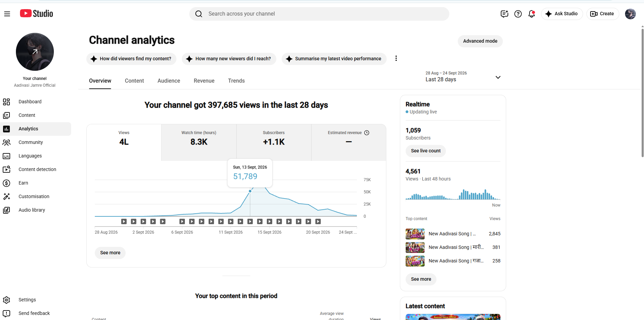Click in the channel search field
Screen dimensions: 644x320
point(319,14)
